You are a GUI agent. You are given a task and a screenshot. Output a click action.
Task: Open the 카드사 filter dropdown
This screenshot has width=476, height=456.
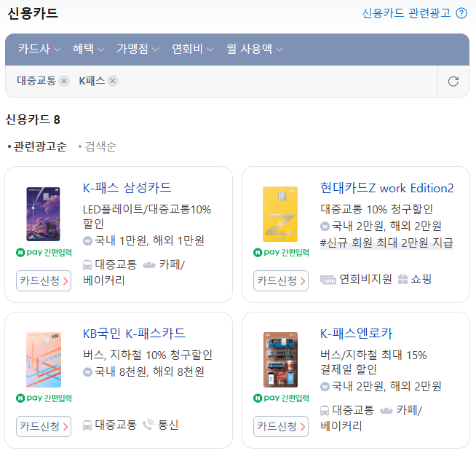click(39, 49)
